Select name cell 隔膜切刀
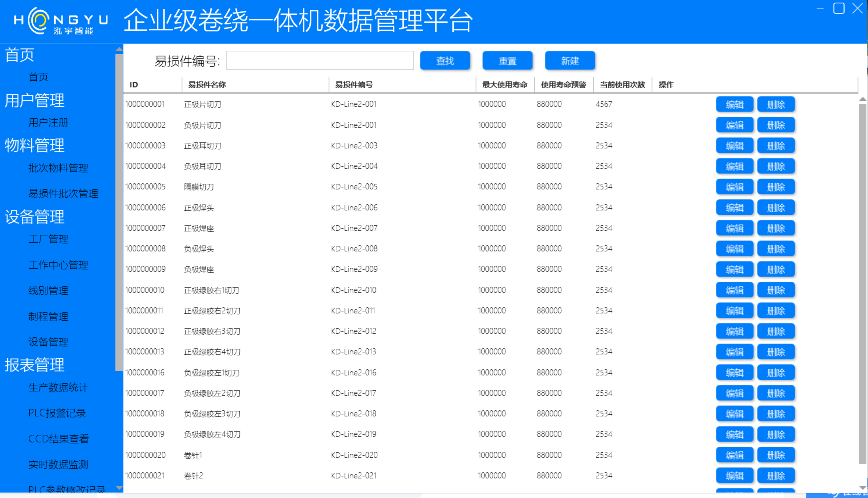This screenshot has height=498, width=868. [199, 187]
